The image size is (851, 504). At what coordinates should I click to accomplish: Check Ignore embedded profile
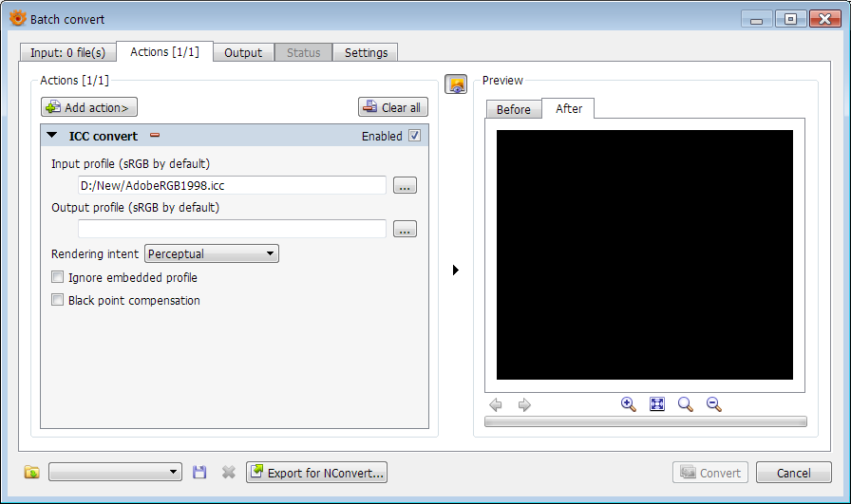point(58,277)
